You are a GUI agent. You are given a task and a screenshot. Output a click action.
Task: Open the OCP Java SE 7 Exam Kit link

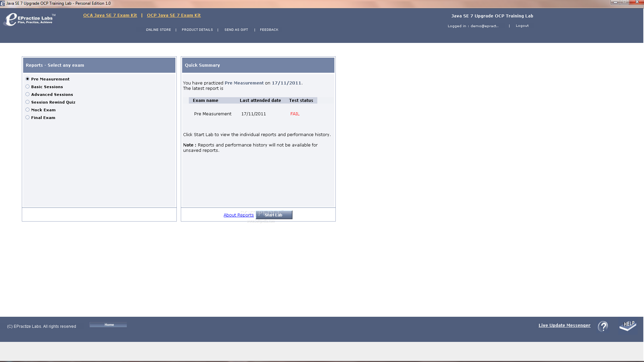tap(174, 15)
